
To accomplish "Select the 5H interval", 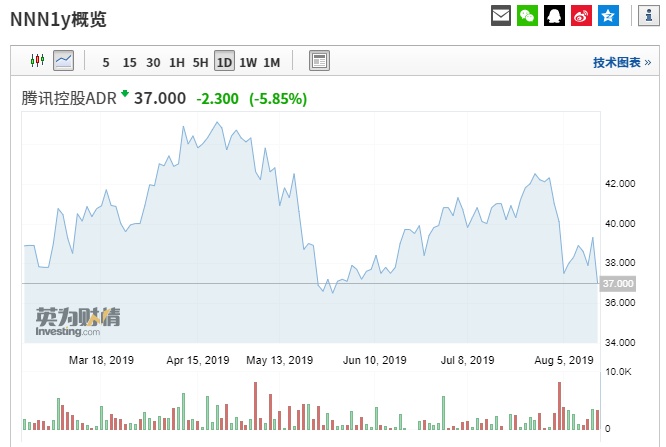I will pos(200,63).
